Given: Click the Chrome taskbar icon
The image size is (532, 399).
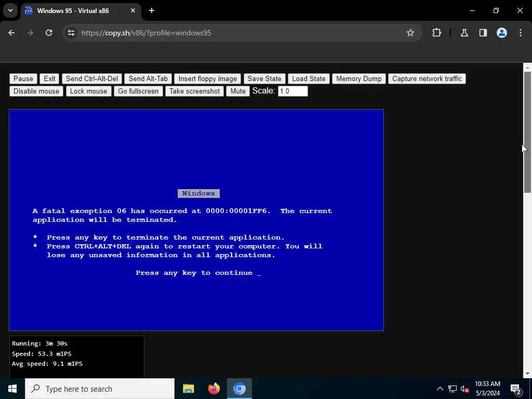Looking at the screenshot, I should 239,389.
